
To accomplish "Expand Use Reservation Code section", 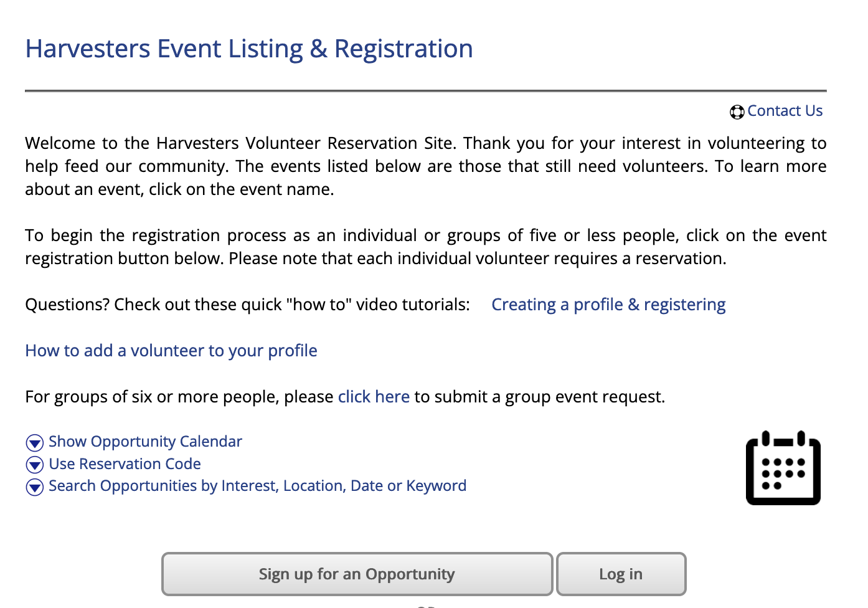I will [125, 464].
